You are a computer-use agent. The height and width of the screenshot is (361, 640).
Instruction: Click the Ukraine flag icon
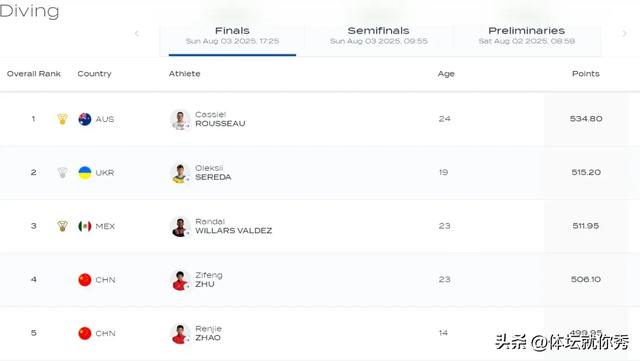(x=85, y=173)
